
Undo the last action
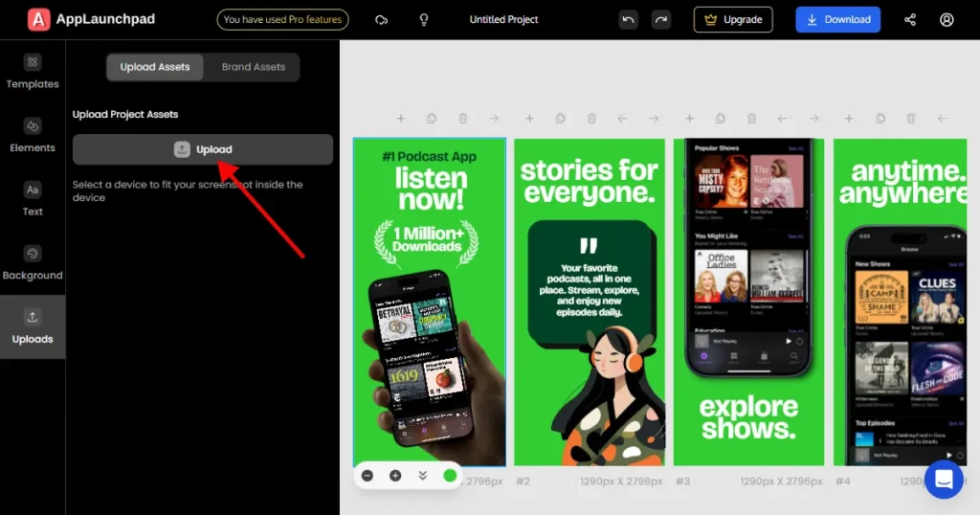[x=628, y=20]
